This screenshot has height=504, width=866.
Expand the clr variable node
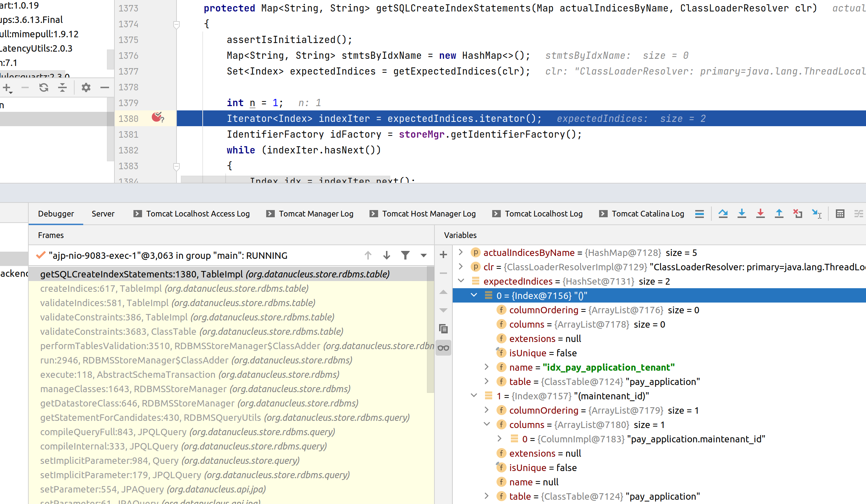(461, 267)
